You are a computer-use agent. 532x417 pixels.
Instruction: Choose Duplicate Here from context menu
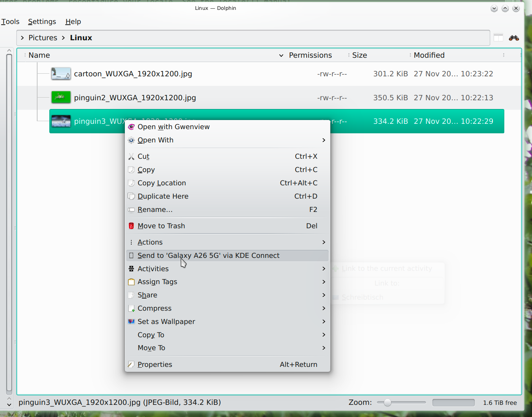point(163,196)
